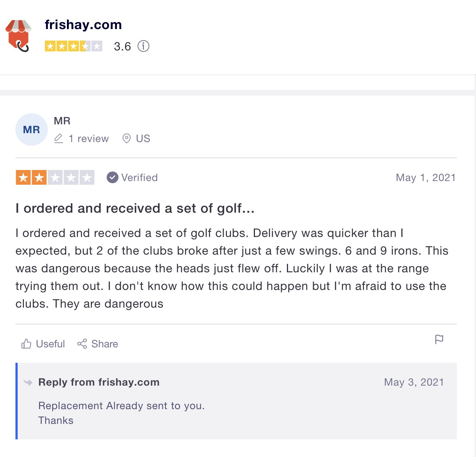This screenshot has height=457, width=476.
Task: Click the Share label button
Action: point(105,344)
